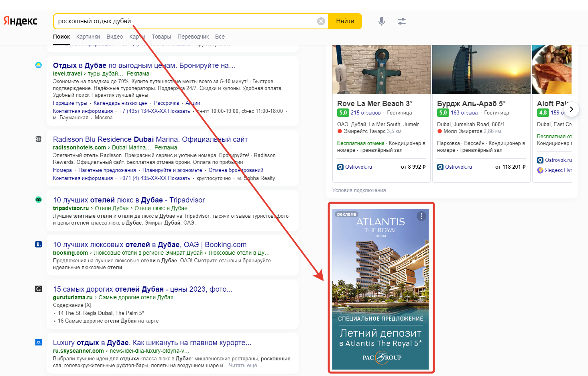Click the booking.com breadcrumb domain

click(70, 253)
